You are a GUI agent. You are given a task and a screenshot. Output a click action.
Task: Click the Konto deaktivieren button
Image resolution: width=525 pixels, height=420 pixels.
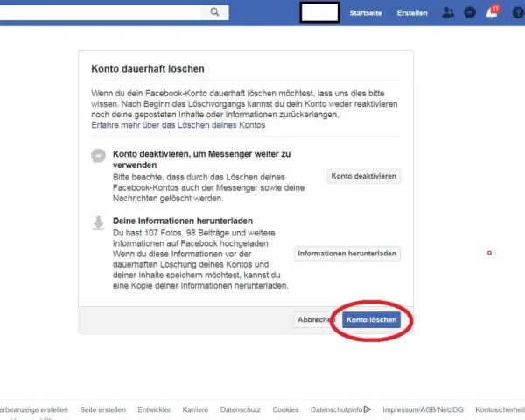point(364,176)
